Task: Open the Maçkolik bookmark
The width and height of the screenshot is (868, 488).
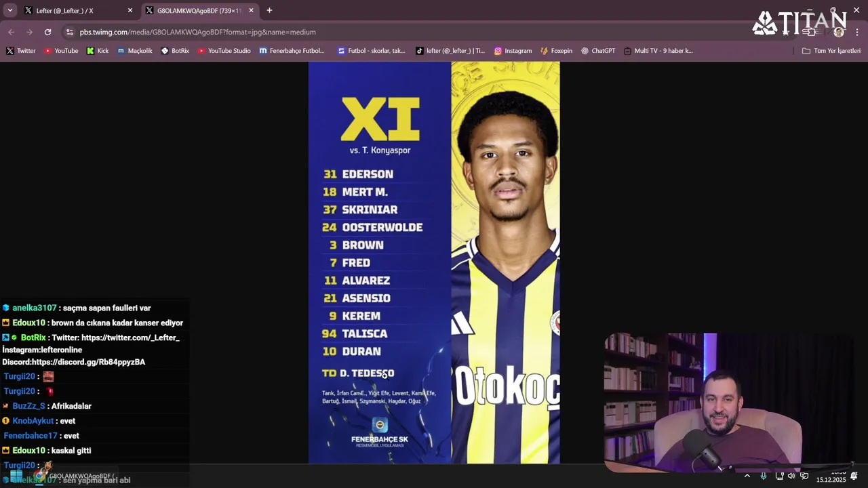Action: point(134,51)
